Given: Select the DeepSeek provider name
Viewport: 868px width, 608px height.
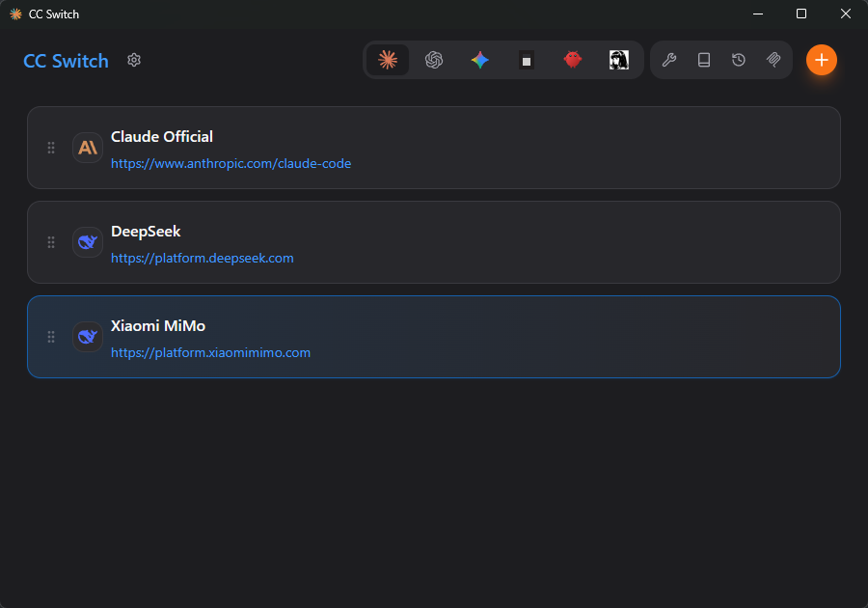Looking at the screenshot, I should (146, 232).
